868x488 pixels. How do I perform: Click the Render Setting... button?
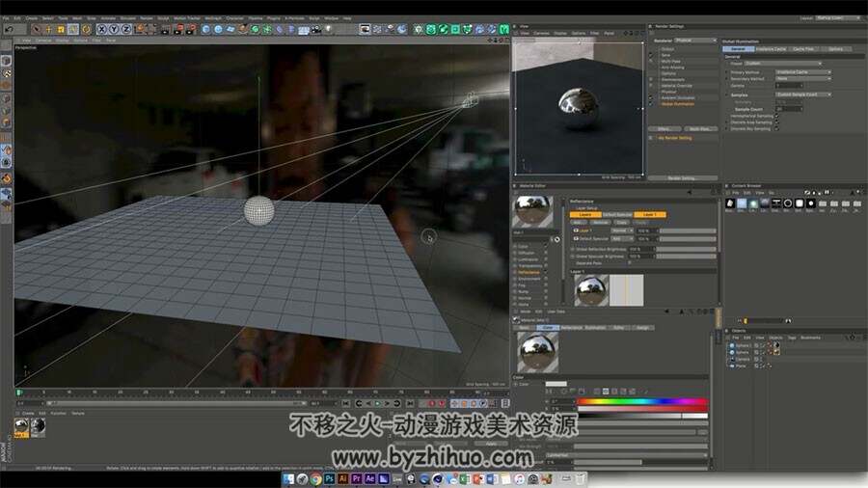click(x=682, y=178)
